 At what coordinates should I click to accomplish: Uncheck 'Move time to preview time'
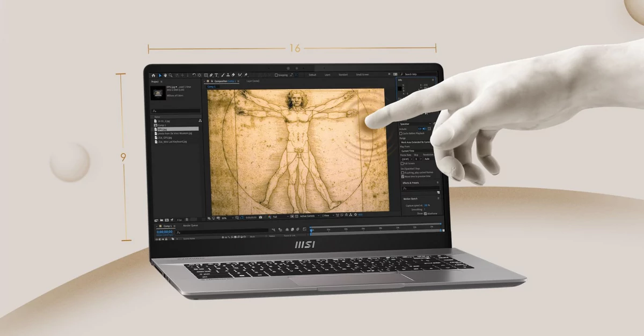pos(402,176)
